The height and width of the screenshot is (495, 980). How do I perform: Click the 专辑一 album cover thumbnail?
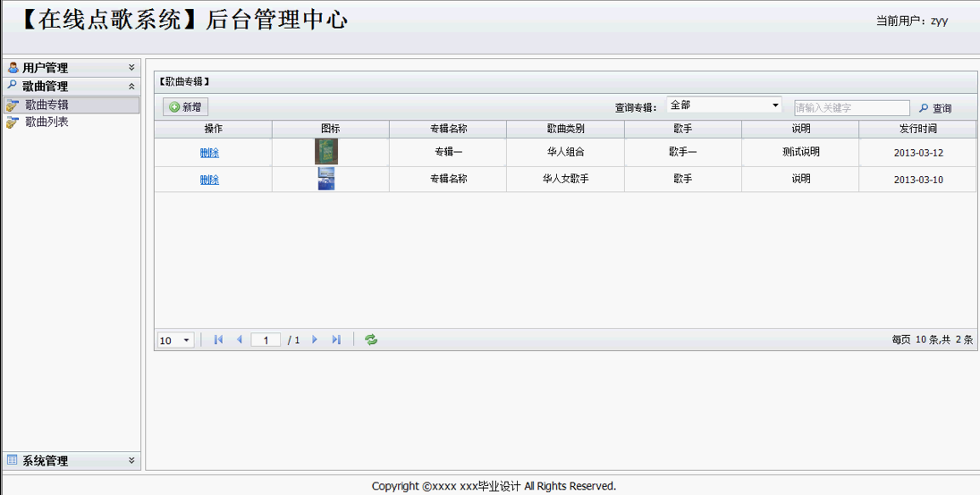pos(326,152)
